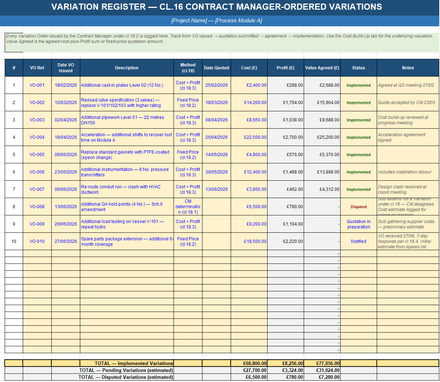
Task: Click the disputed total value £7,280.00
Action: [322, 377]
